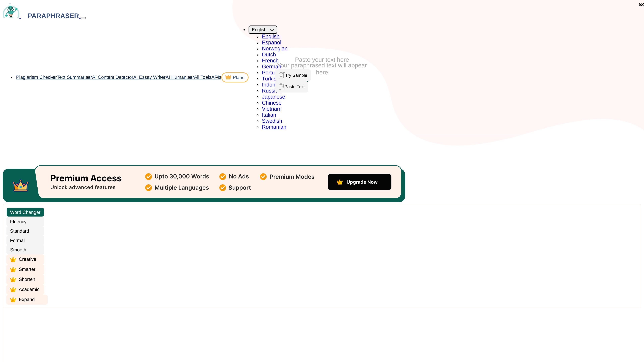
Task: Choose Romanian language option
Action: pos(274,127)
